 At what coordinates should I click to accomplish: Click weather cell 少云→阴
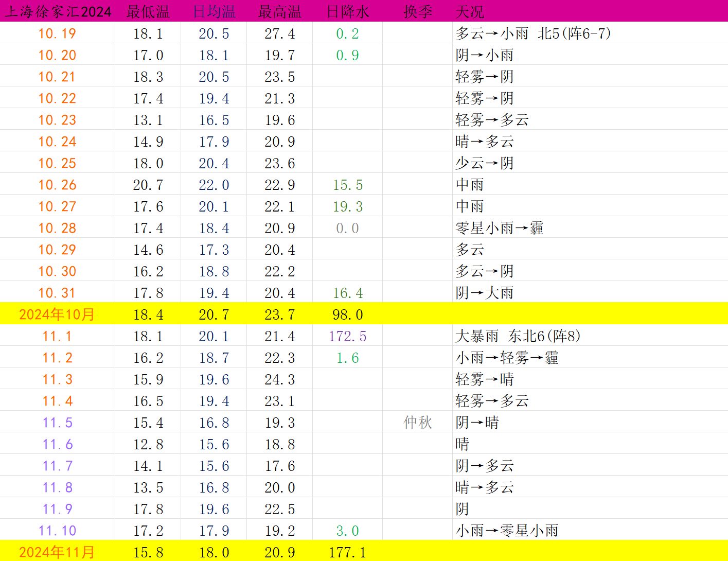(485, 163)
